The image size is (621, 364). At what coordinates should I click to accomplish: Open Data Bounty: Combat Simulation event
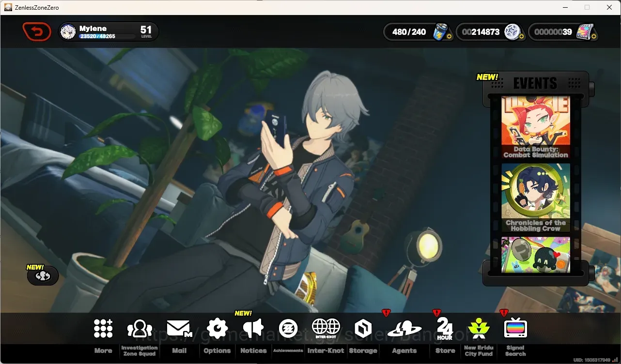[536, 127]
